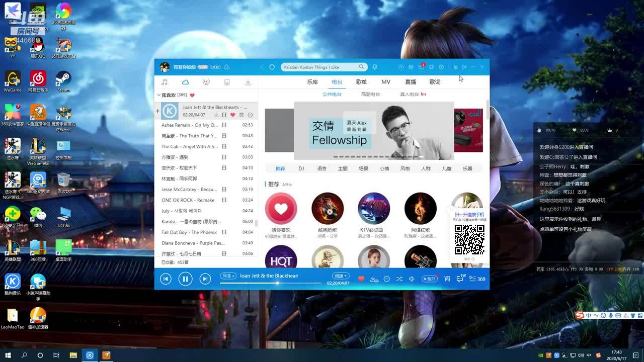Select the 高潮电台 sub-tab
This screenshot has width=644, height=362.
click(x=370, y=95)
